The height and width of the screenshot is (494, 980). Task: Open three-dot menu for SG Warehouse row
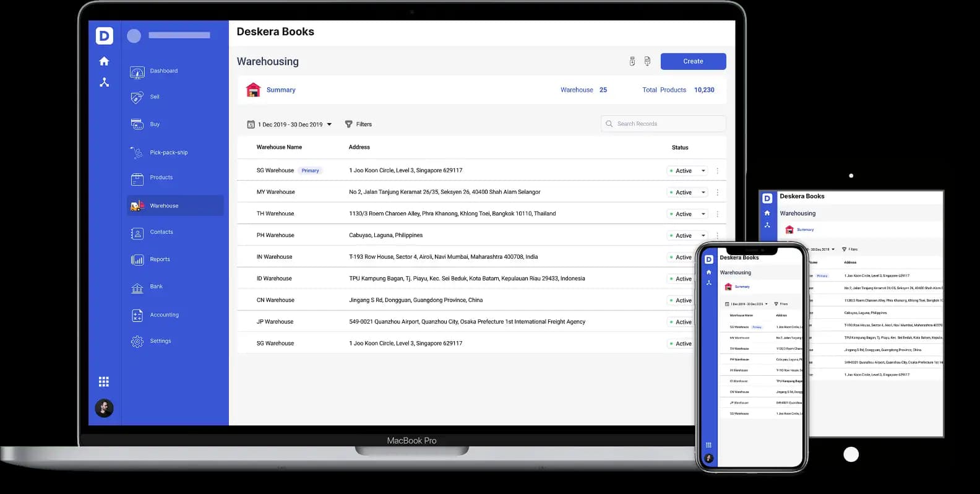[717, 171]
